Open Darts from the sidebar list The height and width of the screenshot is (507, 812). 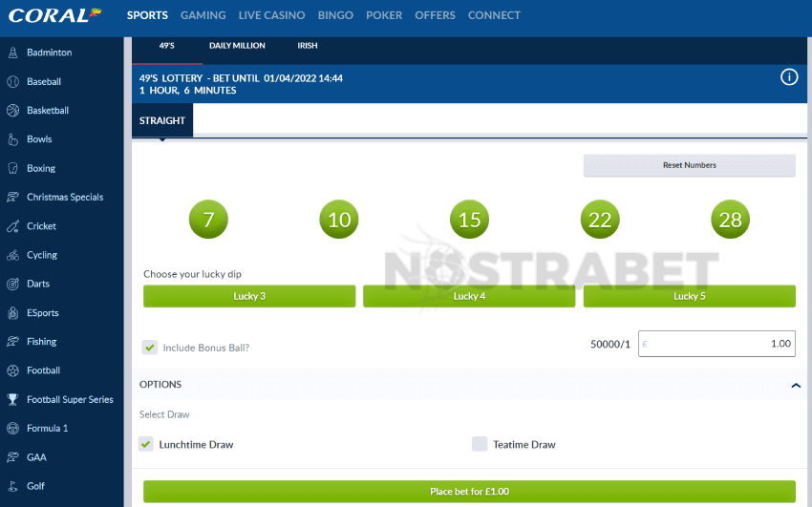click(x=38, y=284)
